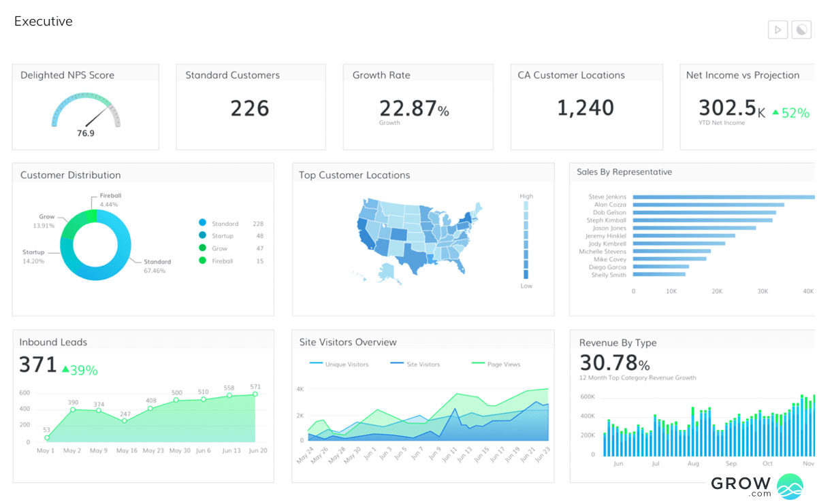Image resolution: width=817 pixels, height=504 pixels.
Task: Open the Standard Customers metric card
Action: 250,107
